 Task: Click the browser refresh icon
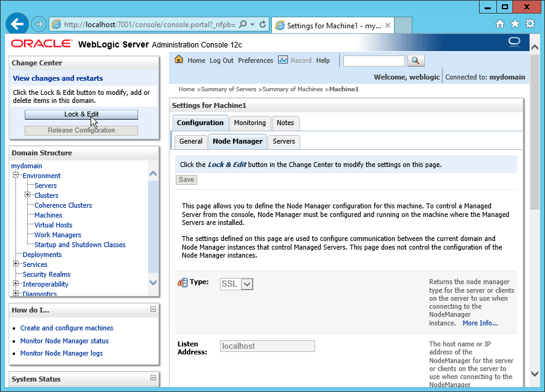click(263, 25)
